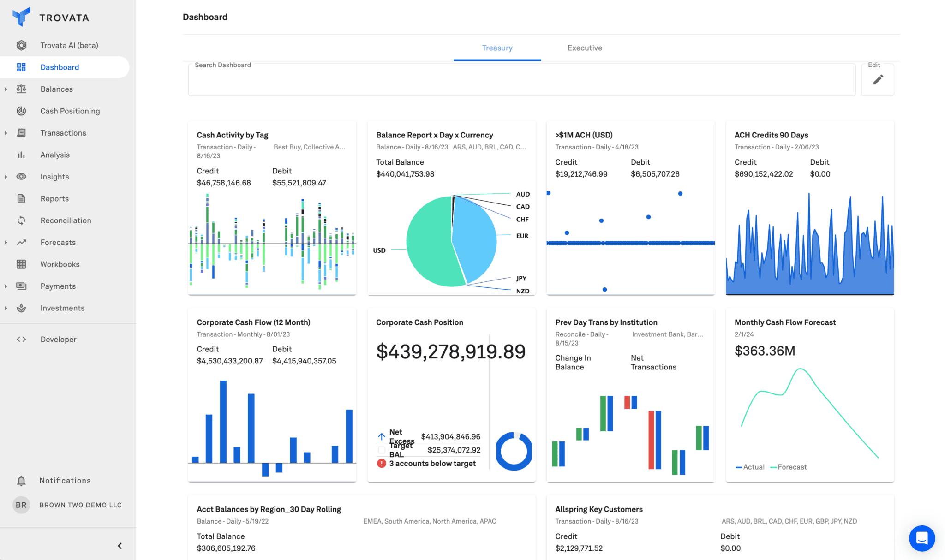Expand the Transactions submenu arrow
Screen dimensions: 945x560
[x=6, y=133]
